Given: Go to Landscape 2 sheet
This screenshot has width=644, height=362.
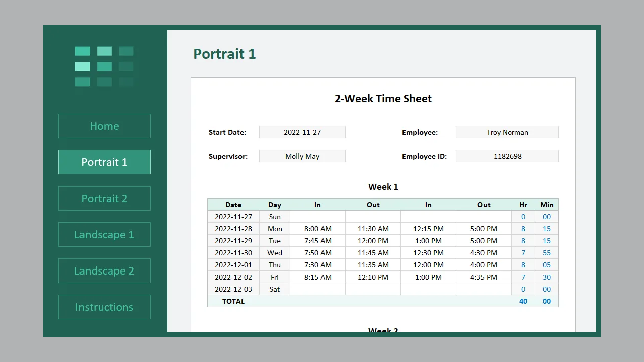Looking at the screenshot, I should 104,271.
